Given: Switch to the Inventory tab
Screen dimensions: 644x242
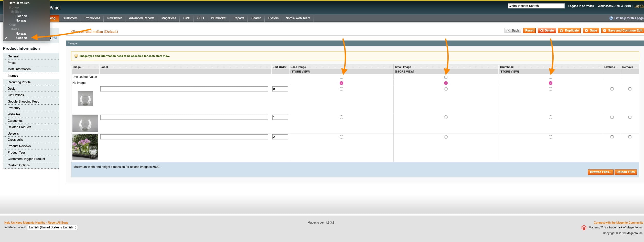Looking at the screenshot, I should pyautogui.click(x=14, y=108).
